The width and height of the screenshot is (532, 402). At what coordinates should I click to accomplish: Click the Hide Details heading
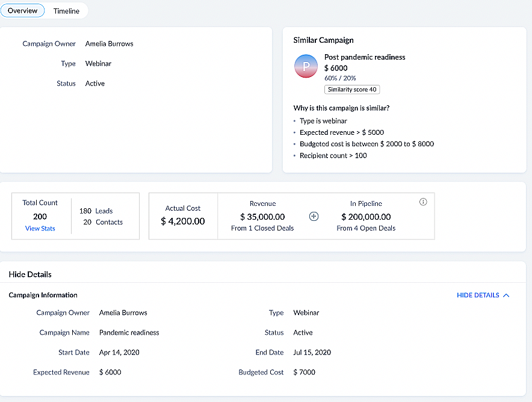coord(30,274)
